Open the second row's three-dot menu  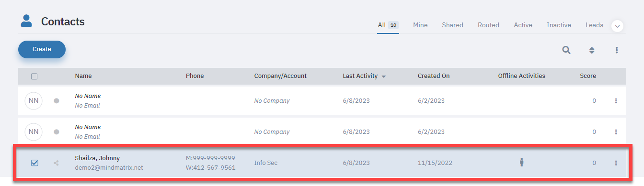(616, 132)
